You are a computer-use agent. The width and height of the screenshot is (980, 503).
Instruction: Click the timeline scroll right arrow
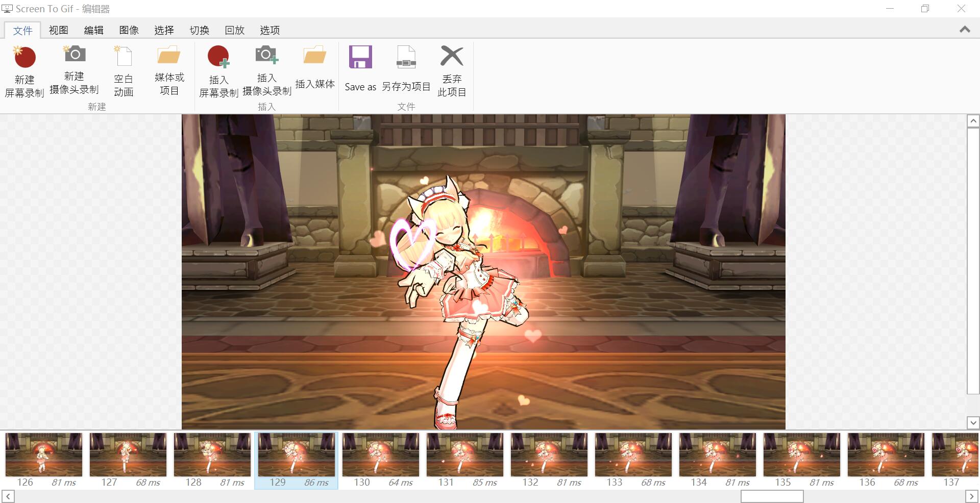tap(972, 496)
